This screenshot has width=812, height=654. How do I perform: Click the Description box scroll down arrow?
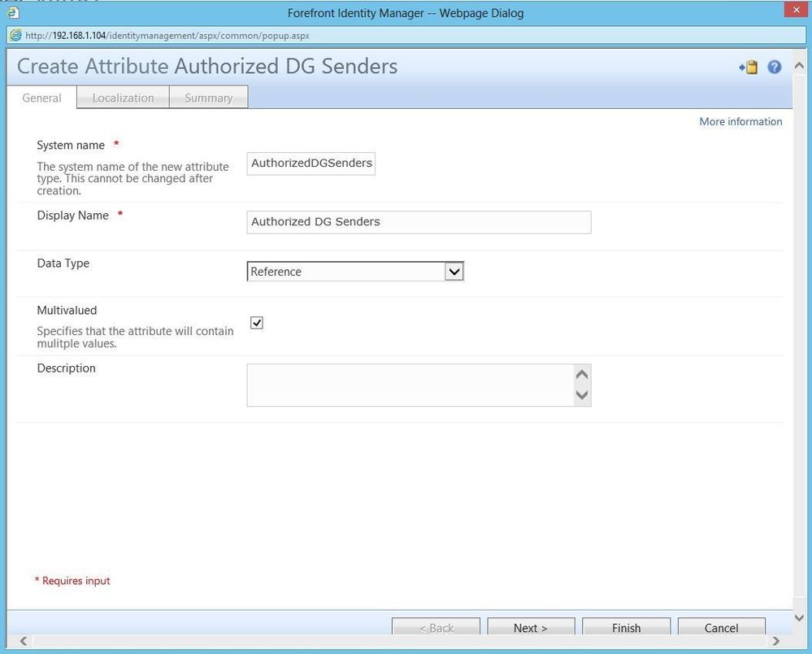pos(582,395)
